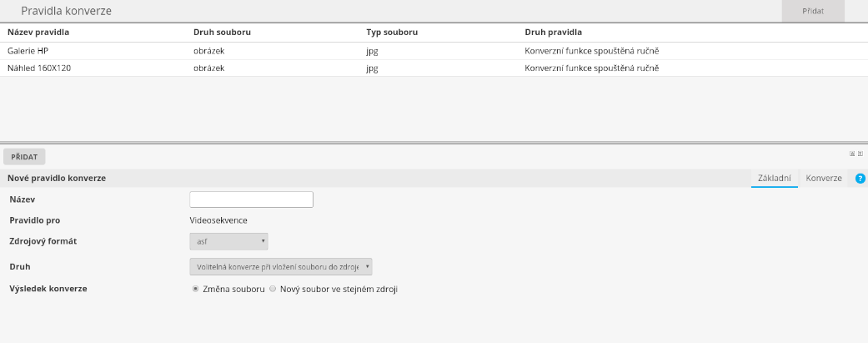Select the Změna souboru radio option
868x343 pixels.
[196, 289]
